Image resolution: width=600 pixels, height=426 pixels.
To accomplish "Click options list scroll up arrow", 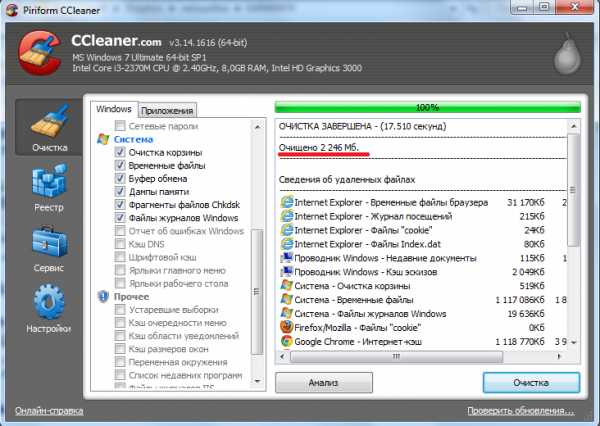I will point(257,127).
